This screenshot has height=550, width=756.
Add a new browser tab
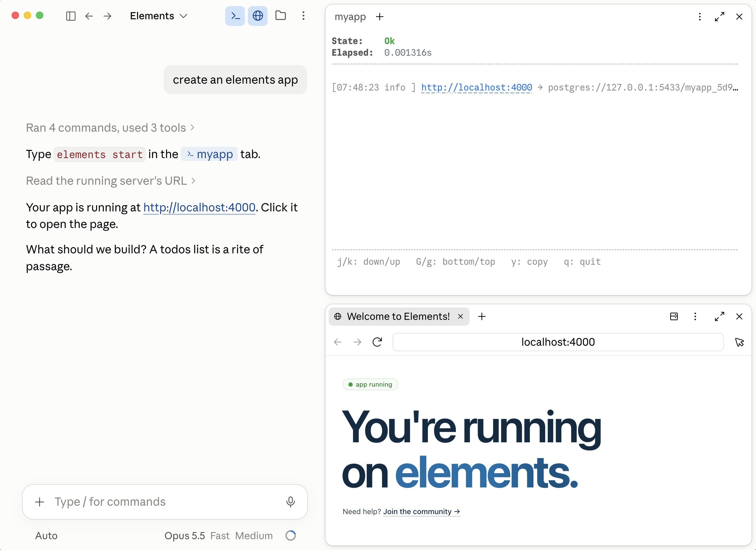(x=482, y=316)
